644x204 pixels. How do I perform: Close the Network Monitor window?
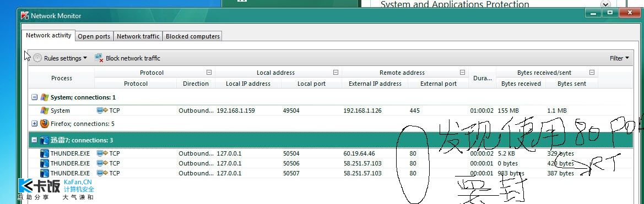[630, 13]
